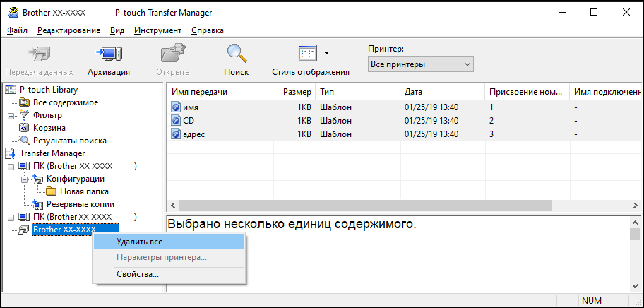Click the Результаты поиска magnifier icon
This screenshot has height=308, width=644.
(25, 141)
